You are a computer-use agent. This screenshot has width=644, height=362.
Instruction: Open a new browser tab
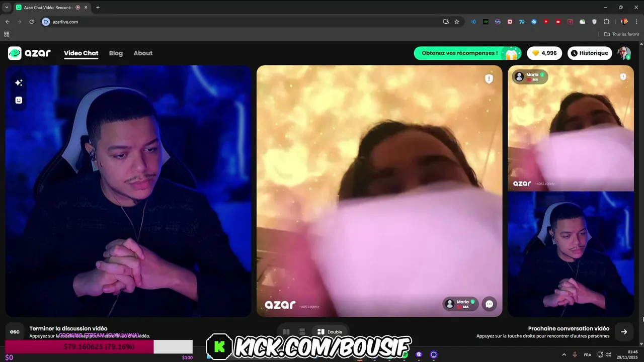click(98, 7)
